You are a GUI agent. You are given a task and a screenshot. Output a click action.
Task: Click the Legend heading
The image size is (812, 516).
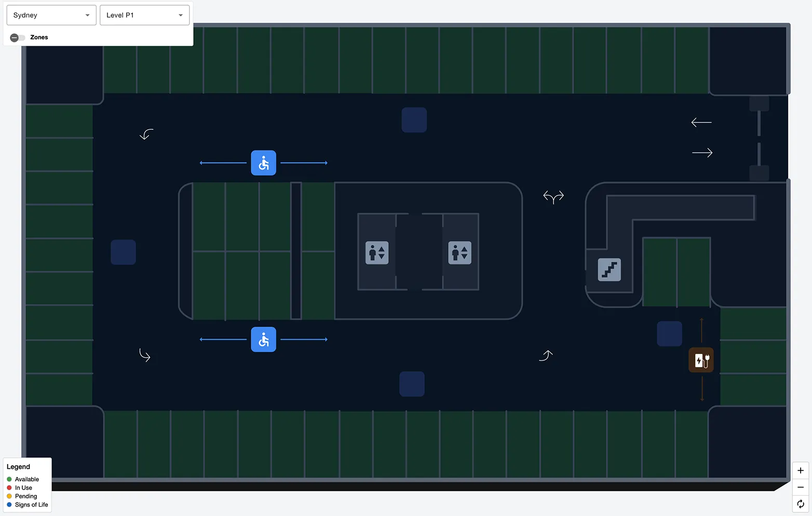tap(18, 467)
